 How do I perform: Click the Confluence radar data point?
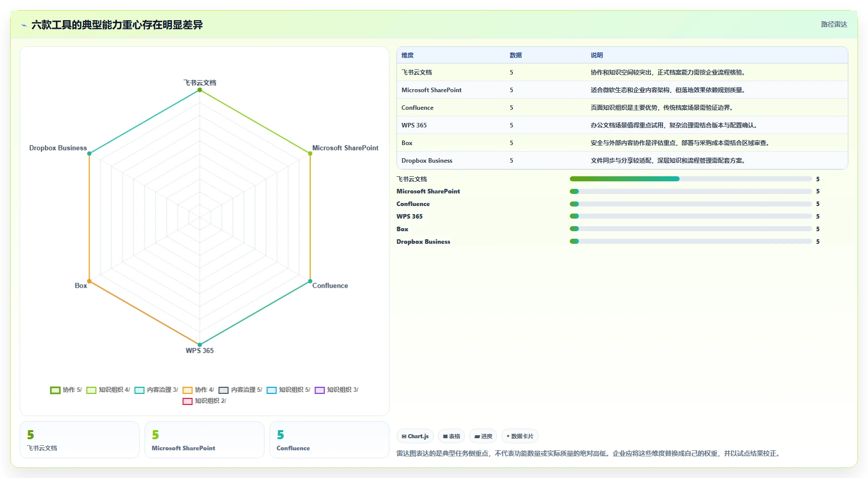(310, 281)
